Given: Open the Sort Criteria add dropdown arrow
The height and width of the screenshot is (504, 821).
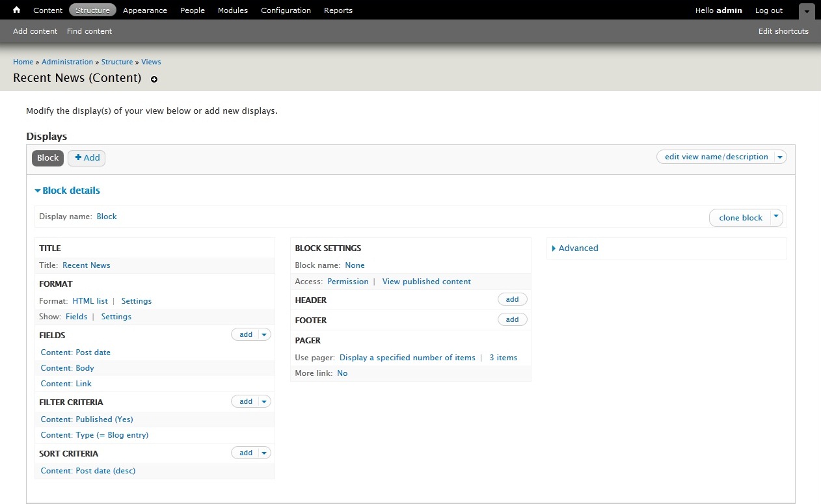Looking at the screenshot, I should pos(264,453).
